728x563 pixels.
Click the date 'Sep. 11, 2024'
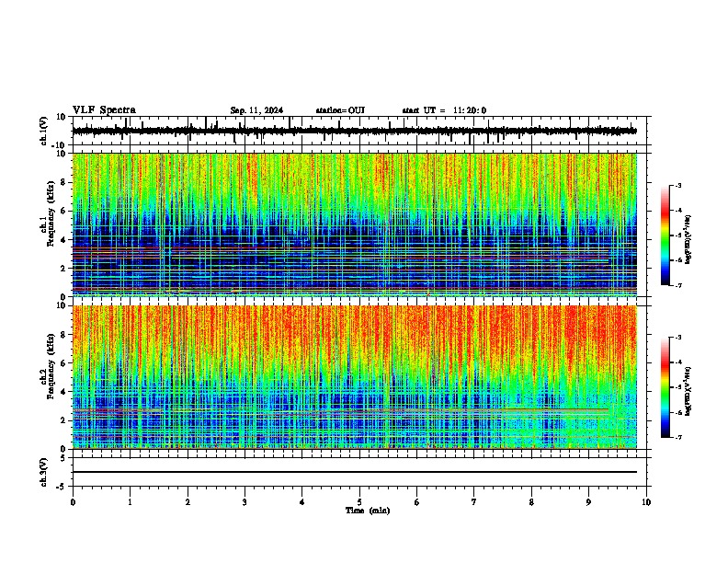point(256,110)
